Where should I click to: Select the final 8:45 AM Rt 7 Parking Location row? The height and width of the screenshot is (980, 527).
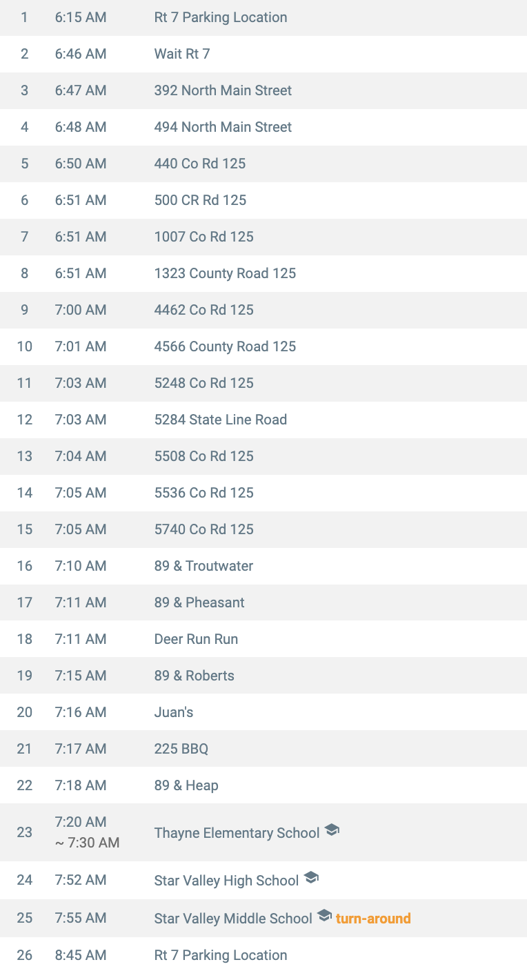pyautogui.click(x=263, y=956)
